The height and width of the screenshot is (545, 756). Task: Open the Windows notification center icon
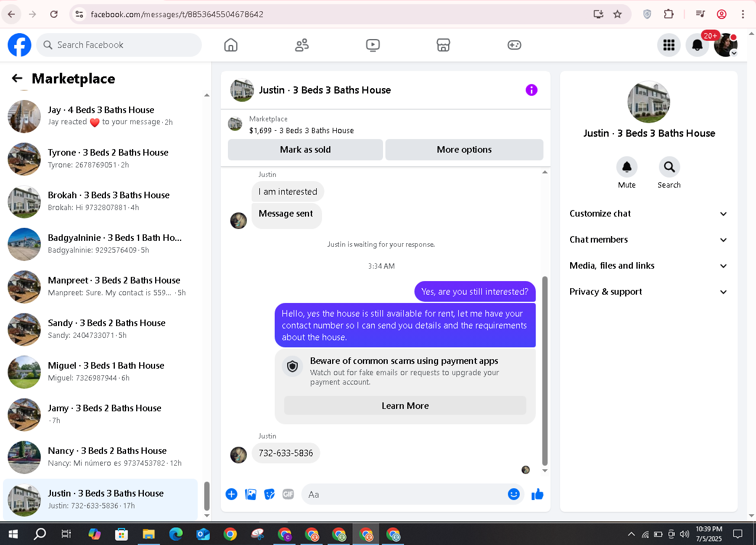[x=738, y=534]
